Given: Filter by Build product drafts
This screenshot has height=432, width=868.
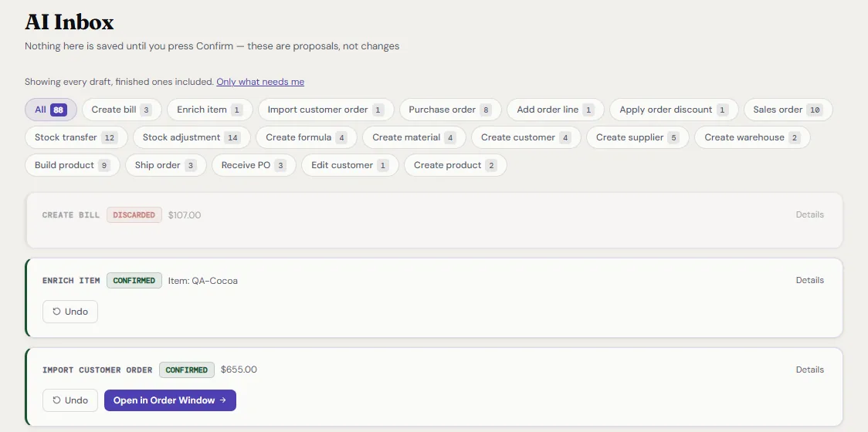Looking at the screenshot, I should pos(72,165).
